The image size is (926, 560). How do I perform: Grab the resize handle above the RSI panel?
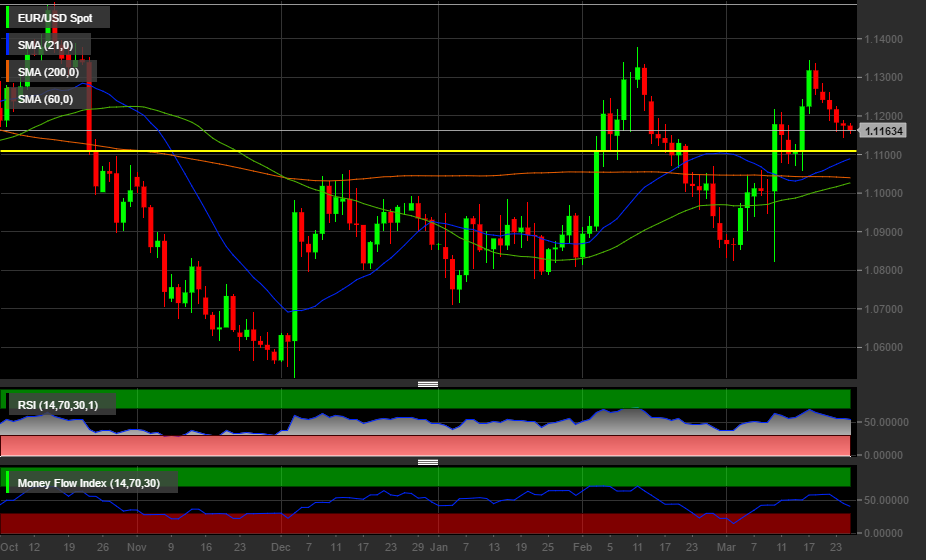pyautogui.click(x=428, y=384)
